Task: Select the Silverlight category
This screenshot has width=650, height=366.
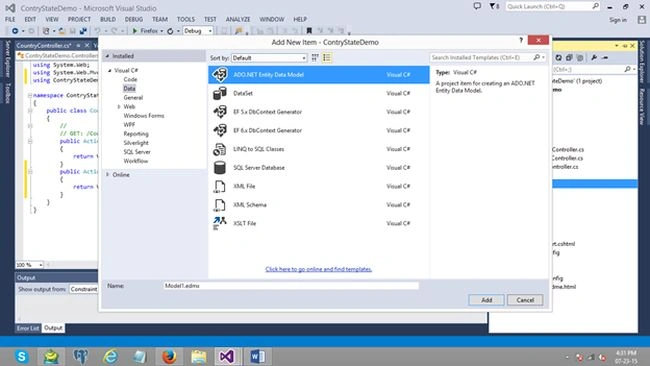Action: pos(136,143)
